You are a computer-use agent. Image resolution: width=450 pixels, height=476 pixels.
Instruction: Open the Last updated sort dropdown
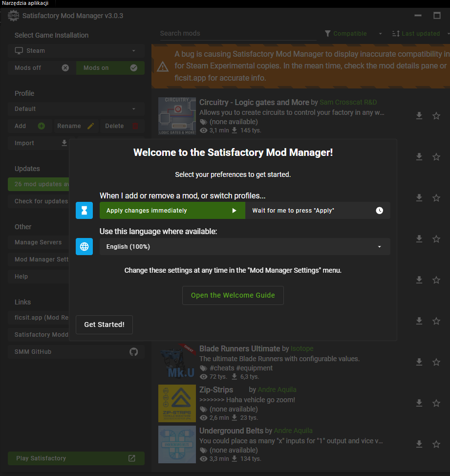pyautogui.click(x=421, y=33)
